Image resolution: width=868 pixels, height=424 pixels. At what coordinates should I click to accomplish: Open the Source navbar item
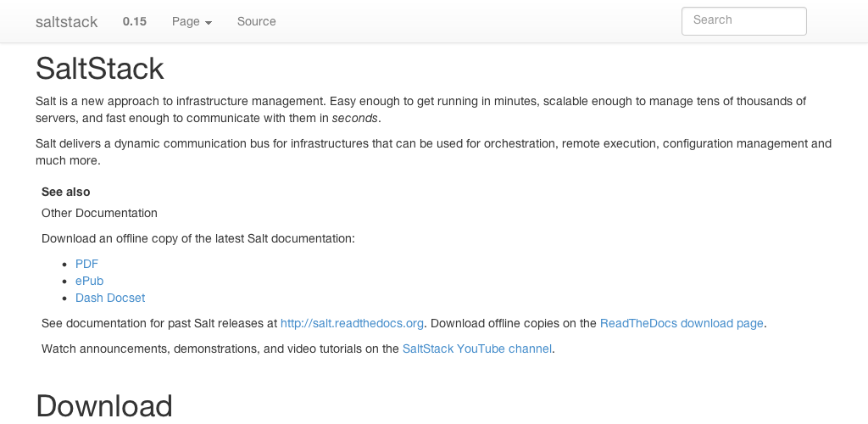coord(256,21)
